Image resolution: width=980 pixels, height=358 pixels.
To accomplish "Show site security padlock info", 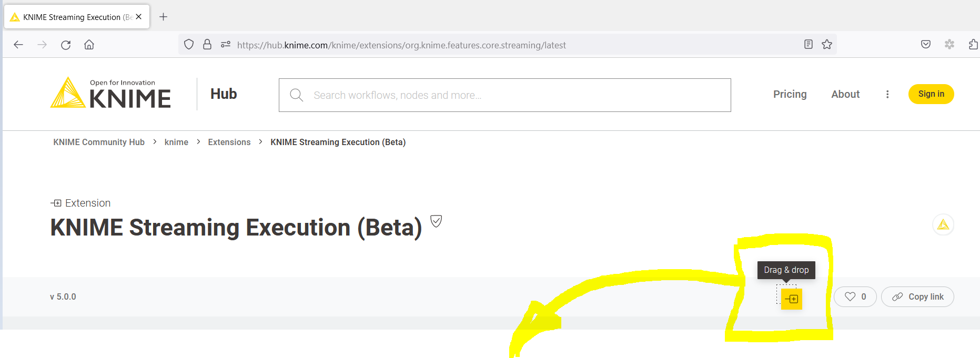I will (207, 45).
